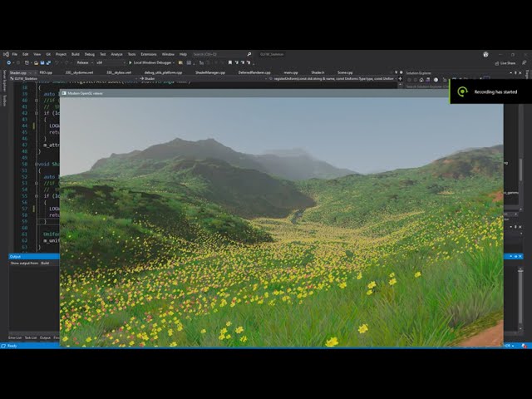The image size is (532, 399).
Task: Open the Git menu
Action: coord(48,54)
